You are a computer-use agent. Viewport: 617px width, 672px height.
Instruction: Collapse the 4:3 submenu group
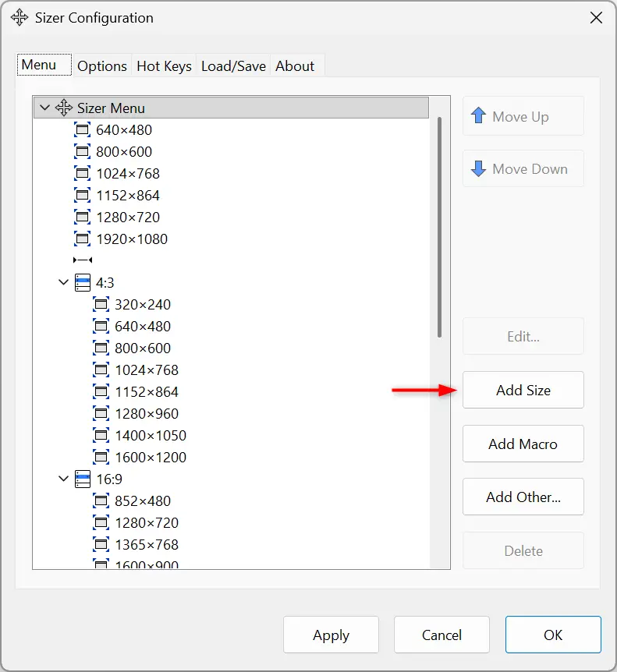pos(63,282)
